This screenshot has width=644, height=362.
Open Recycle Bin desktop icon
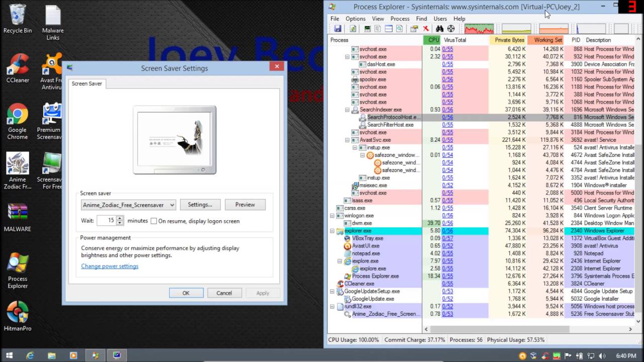tap(17, 19)
